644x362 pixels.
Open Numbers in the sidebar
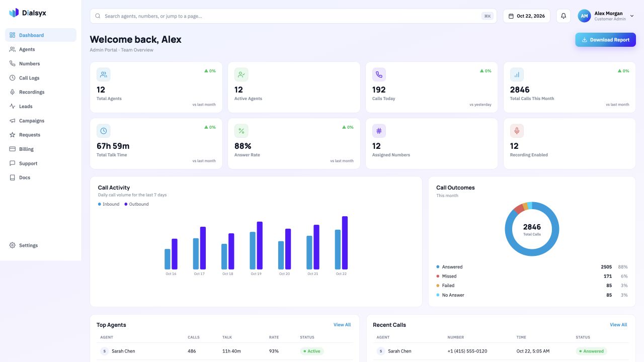41,64
